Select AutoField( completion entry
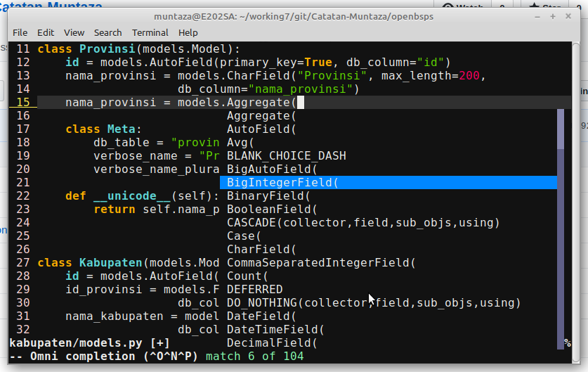Viewport: 588px width, 372px height. [388, 129]
